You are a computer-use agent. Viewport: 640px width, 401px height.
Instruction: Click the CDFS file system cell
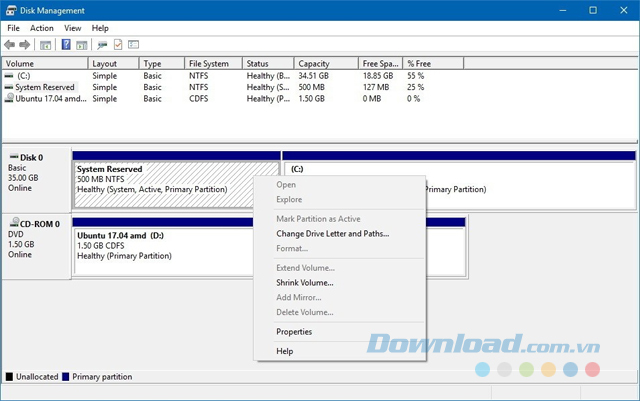pyautogui.click(x=198, y=98)
